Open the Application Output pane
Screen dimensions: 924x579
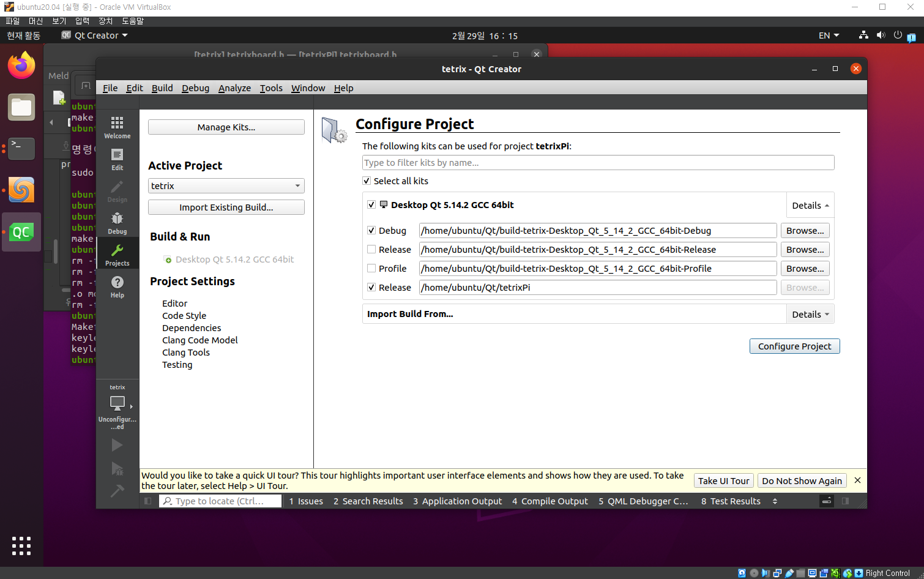tap(457, 501)
